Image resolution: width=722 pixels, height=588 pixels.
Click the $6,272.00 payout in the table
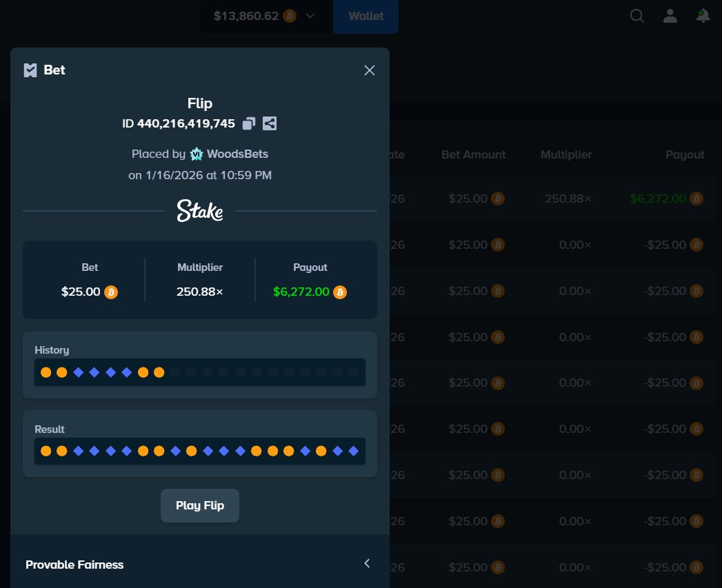[658, 199]
